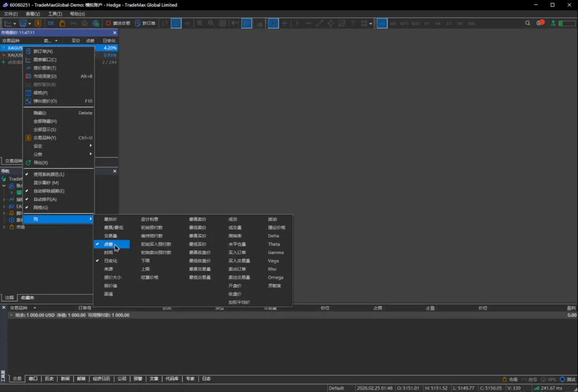Open the chart type dropdown arrow in toolbar
This screenshot has height=392, width=578.
(x=14, y=24)
